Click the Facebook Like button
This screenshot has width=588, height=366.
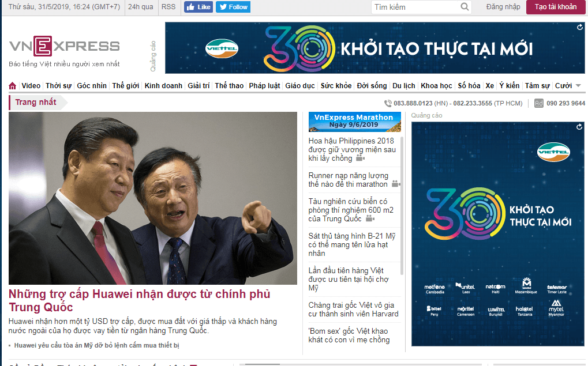(x=199, y=7)
